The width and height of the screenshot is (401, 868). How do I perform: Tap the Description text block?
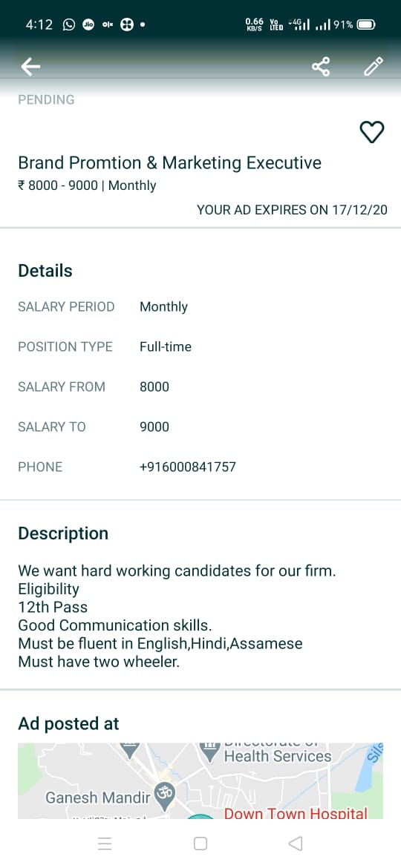coord(177,616)
